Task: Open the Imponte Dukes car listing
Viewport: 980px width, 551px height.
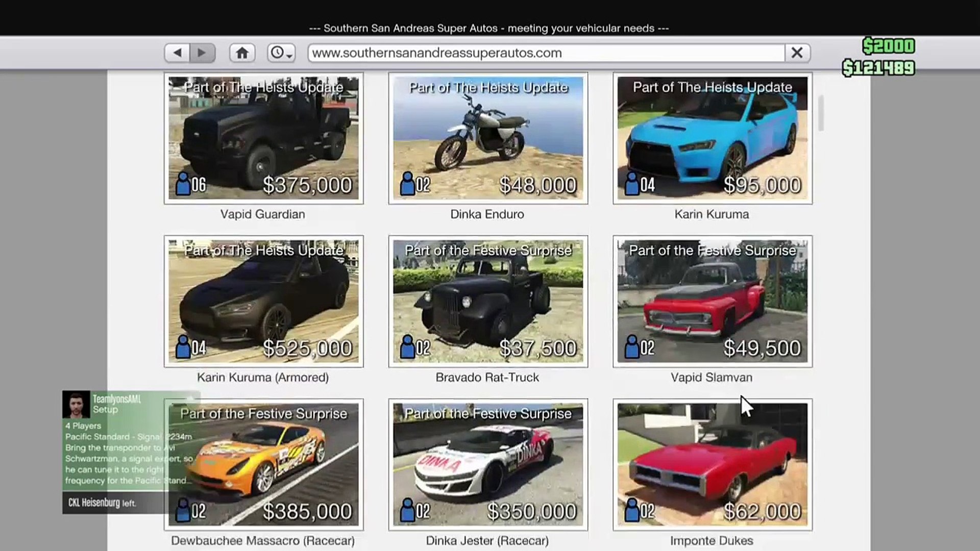Action: pos(713,464)
